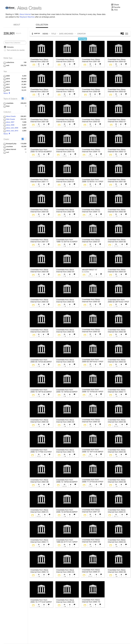Check the web media type filter
This screenshot has height=644, width=134.
tap(4, 66)
